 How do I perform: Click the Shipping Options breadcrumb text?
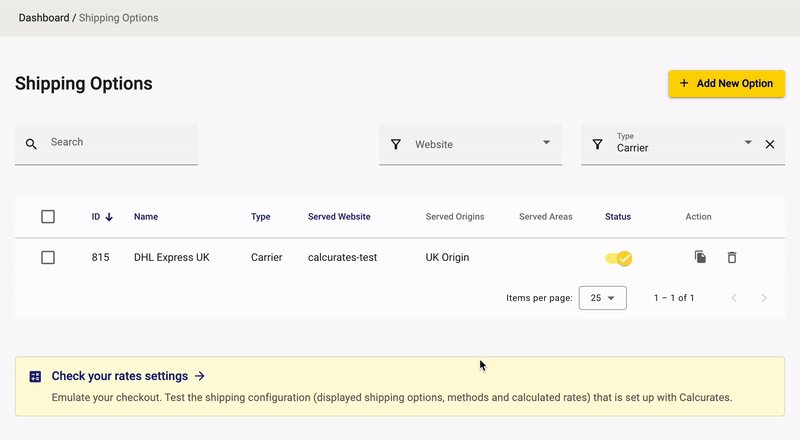118,18
